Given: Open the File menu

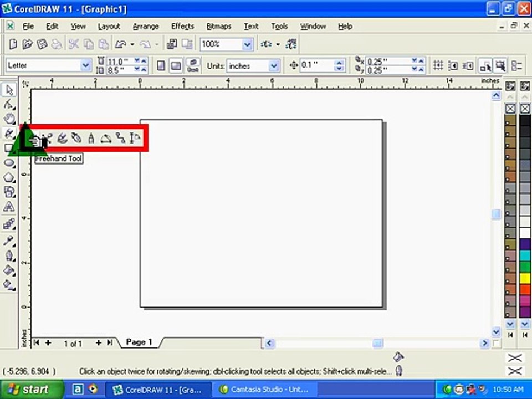Looking at the screenshot, I should point(28,26).
